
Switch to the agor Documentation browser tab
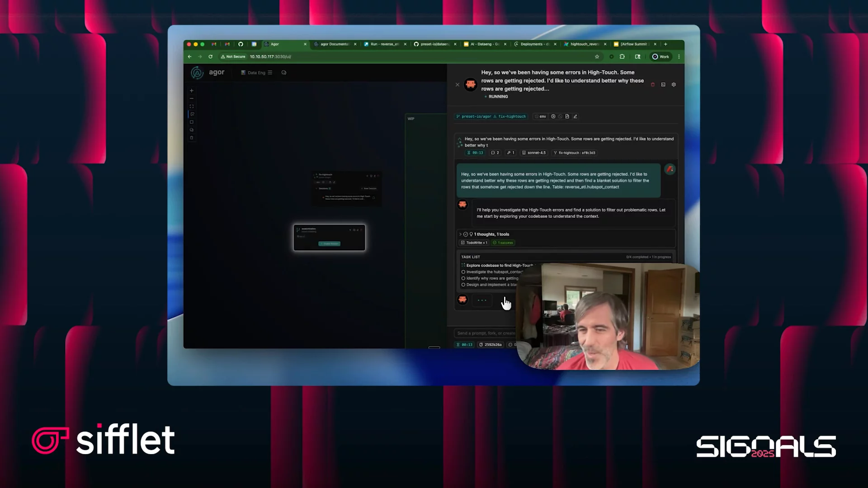(334, 44)
